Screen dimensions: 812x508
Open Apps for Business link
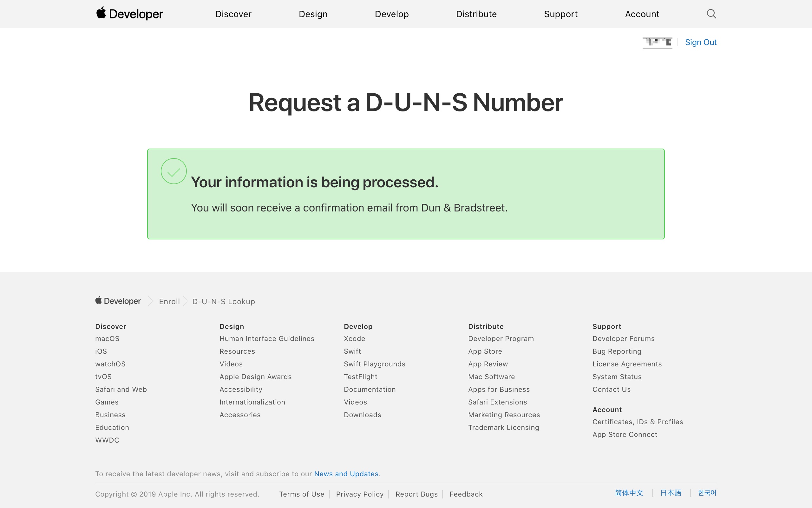point(499,389)
